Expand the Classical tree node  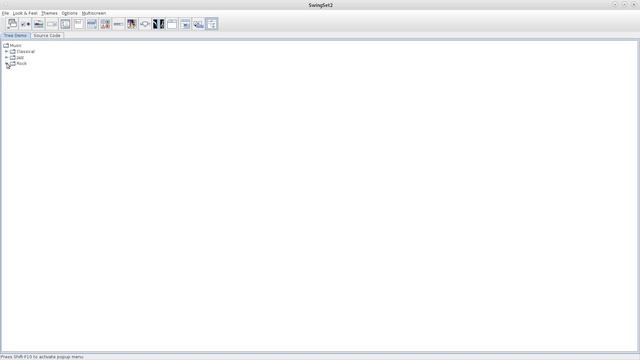coord(6,52)
